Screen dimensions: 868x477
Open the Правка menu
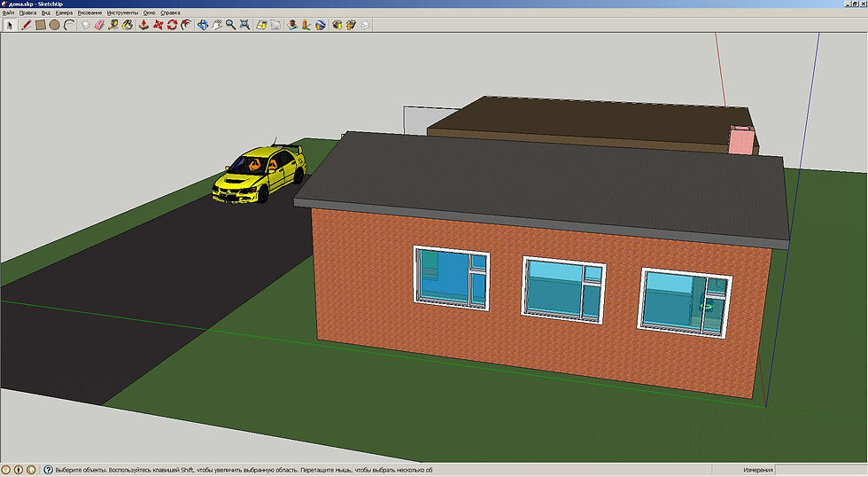tap(27, 12)
